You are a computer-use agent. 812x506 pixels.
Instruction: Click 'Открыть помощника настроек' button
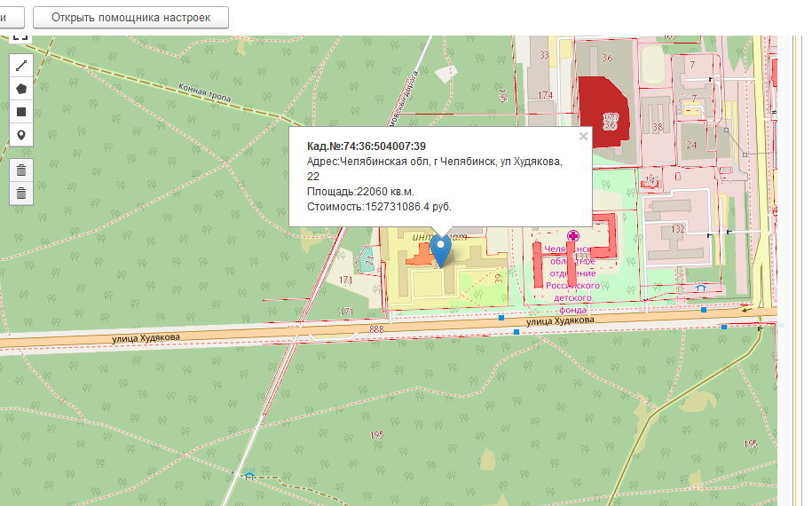(130, 18)
